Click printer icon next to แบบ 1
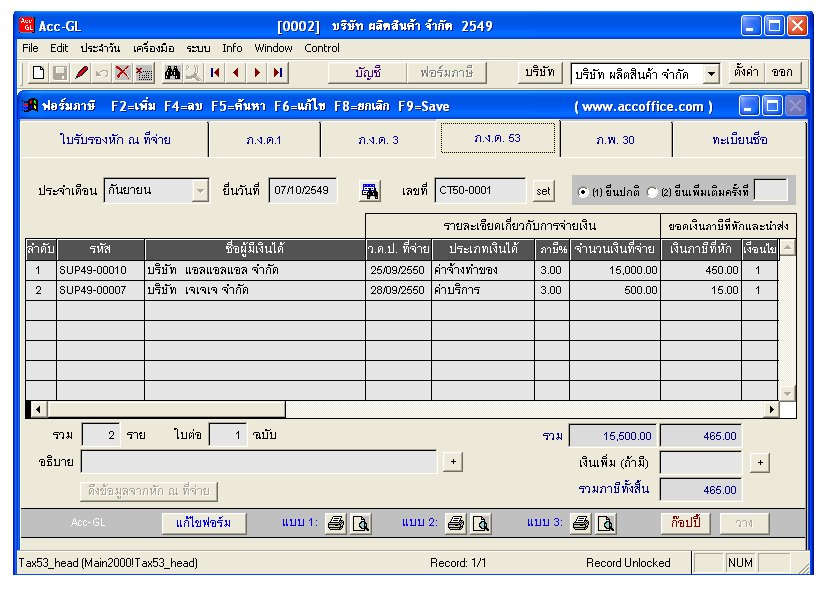Screen dimensions: 820x600 tap(336, 523)
